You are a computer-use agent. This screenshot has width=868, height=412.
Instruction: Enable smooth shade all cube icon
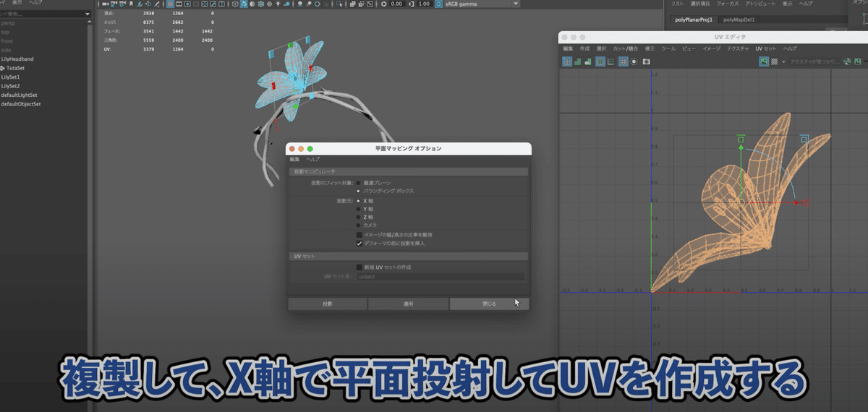[x=244, y=4]
